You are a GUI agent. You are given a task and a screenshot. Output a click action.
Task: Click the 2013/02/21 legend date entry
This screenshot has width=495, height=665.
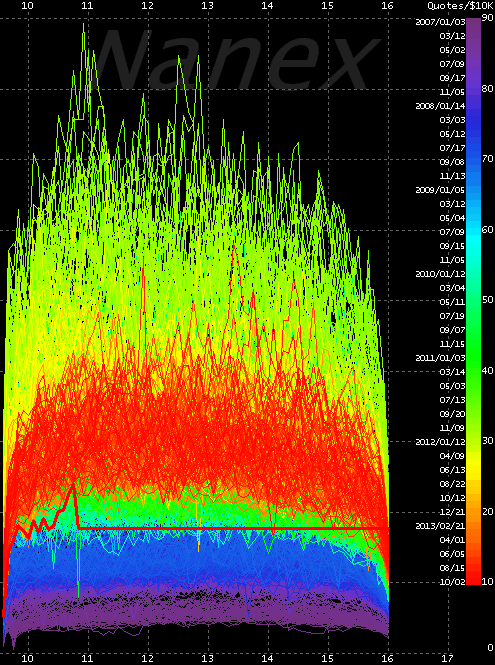tap(440, 526)
